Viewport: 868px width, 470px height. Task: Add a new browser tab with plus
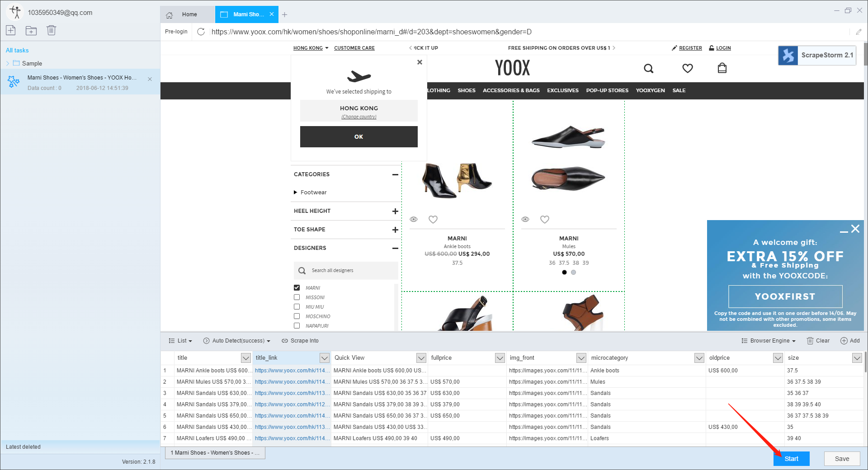284,14
